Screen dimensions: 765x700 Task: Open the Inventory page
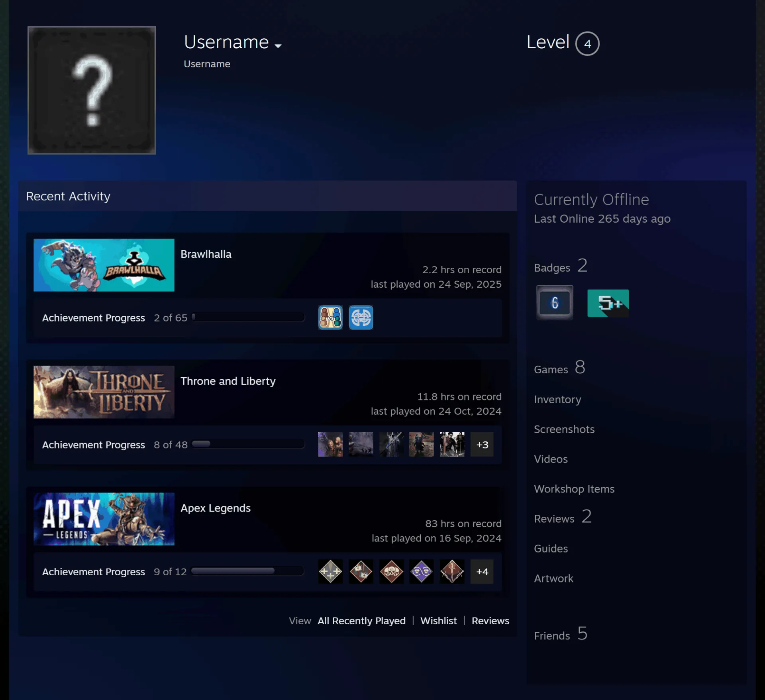(x=557, y=399)
